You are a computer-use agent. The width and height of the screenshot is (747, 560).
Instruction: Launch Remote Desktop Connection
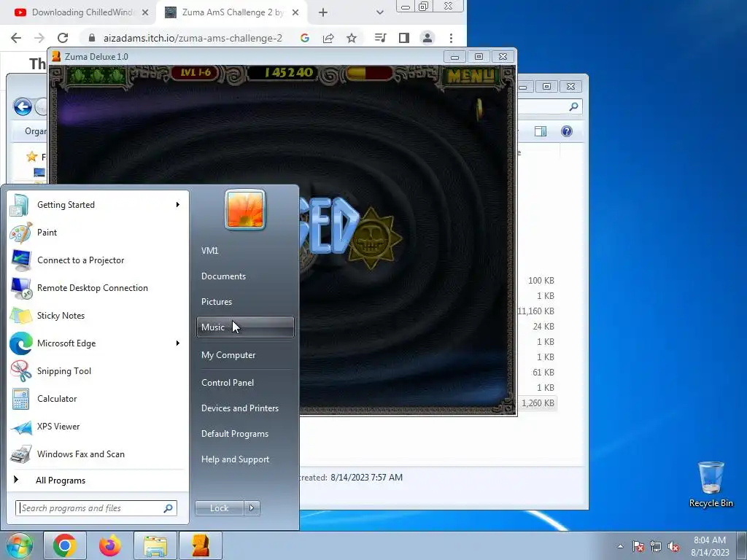98,287
